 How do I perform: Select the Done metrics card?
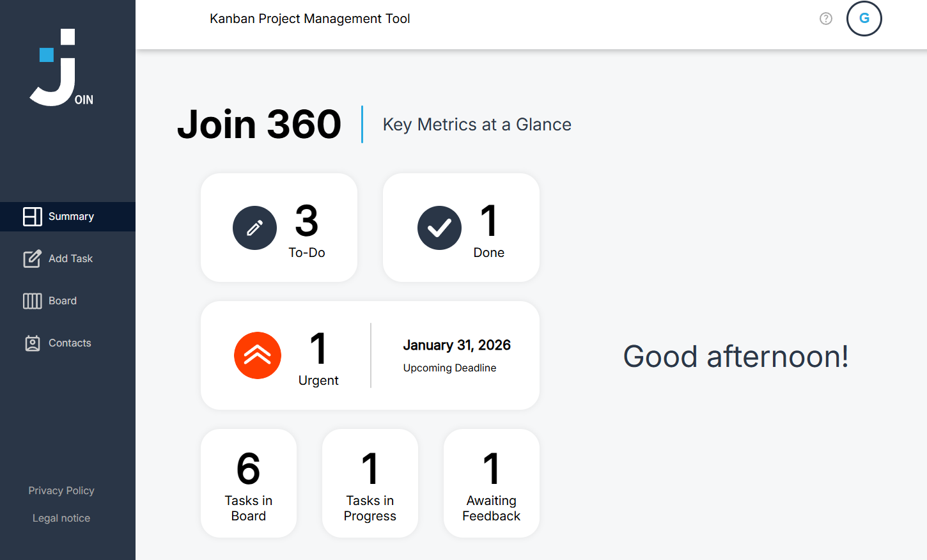461,228
